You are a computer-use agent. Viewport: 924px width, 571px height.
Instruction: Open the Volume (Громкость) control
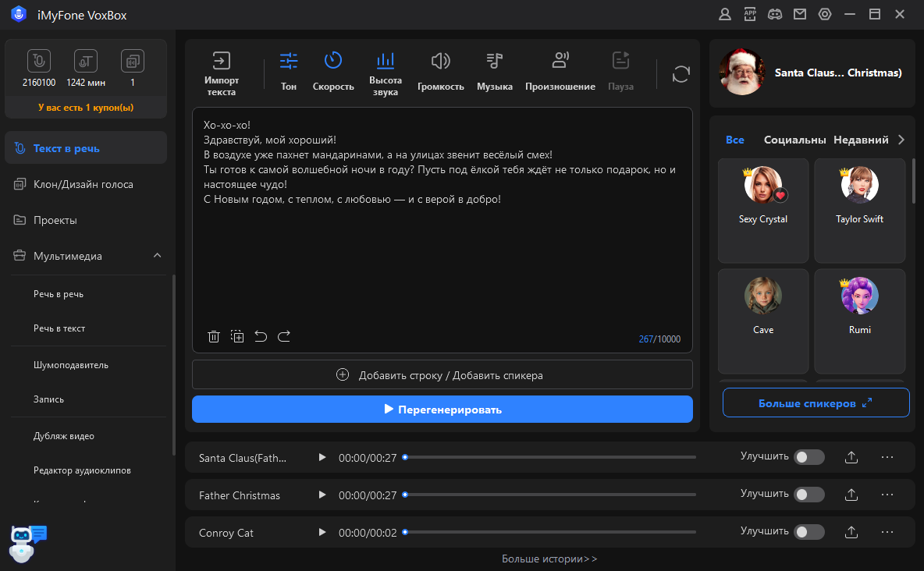pyautogui.click(x=440, y=72)
